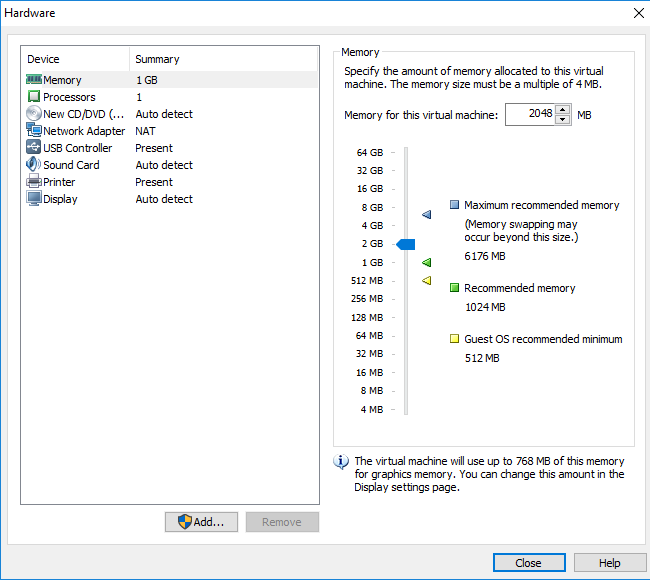Select the Sound Card label

[71, 165]
